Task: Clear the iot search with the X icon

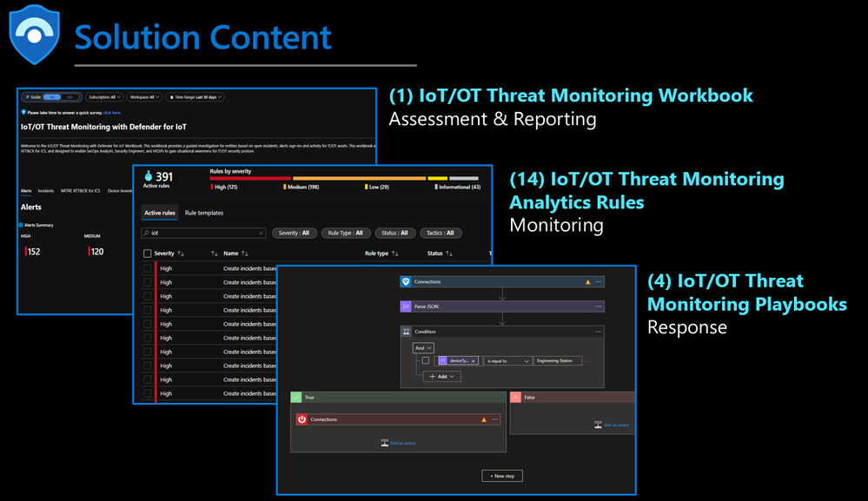Action: click(x=261, y=234)
